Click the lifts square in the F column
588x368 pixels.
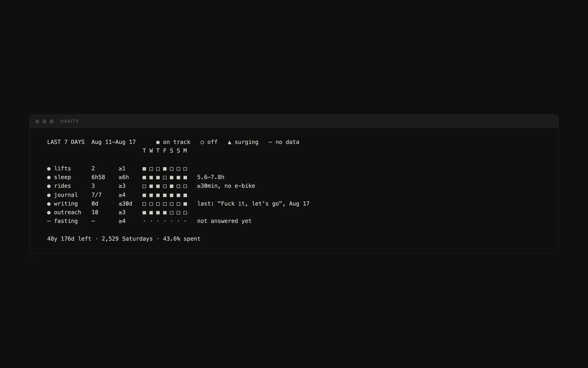(165, 169)
